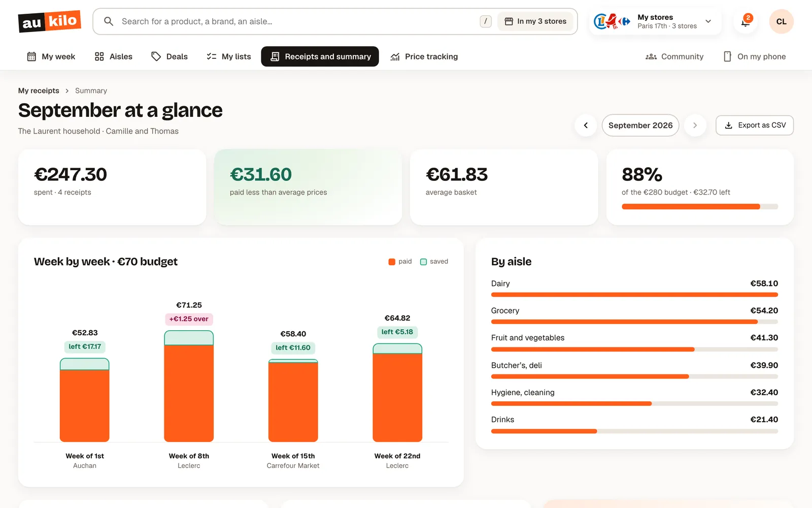
Task: Open My lists tab
Action: tap(228, 56)
